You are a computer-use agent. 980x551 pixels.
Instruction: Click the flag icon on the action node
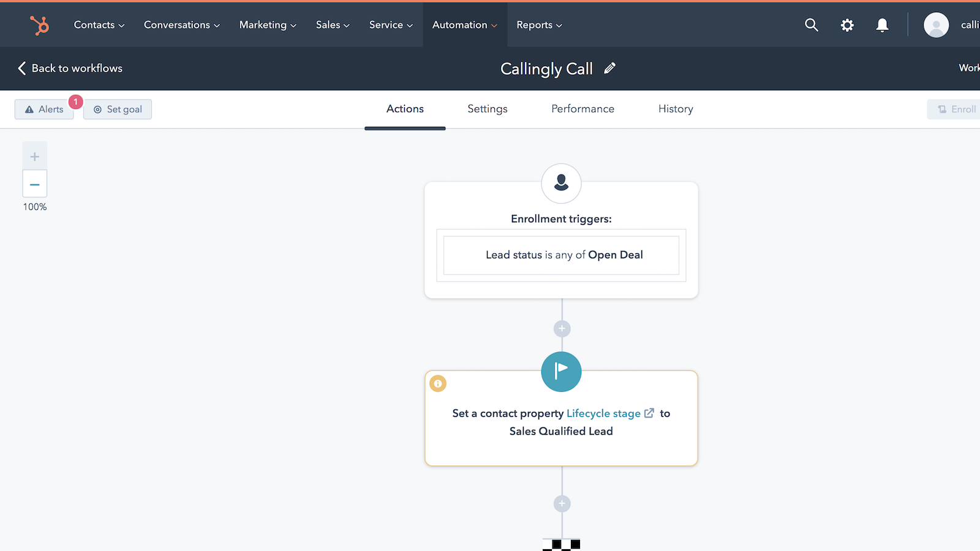(561, 371)
